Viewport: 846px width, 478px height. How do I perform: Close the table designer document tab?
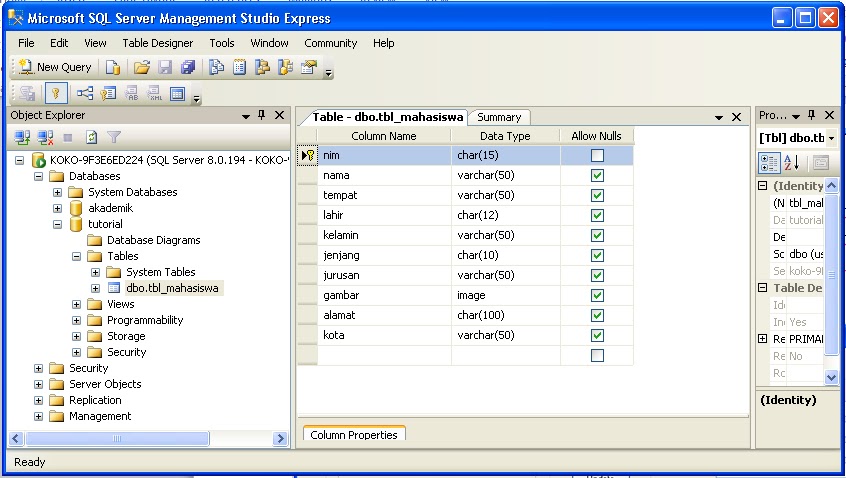pyautogui.click(x=736, y=117)
